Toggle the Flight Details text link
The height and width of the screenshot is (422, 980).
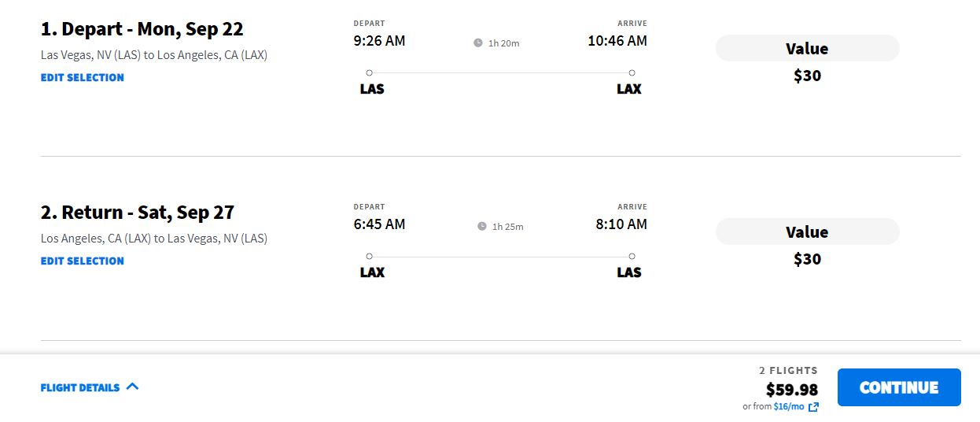coord(80,387)
